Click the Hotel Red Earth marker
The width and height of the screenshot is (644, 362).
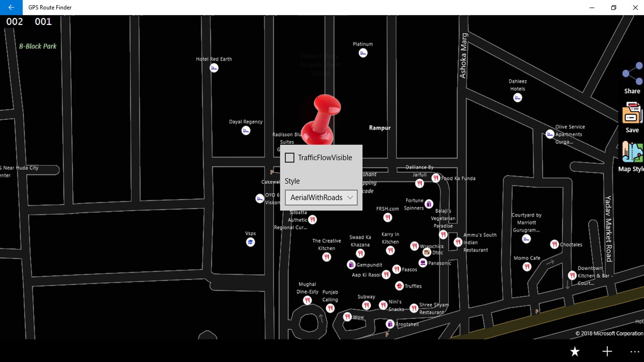214,68
